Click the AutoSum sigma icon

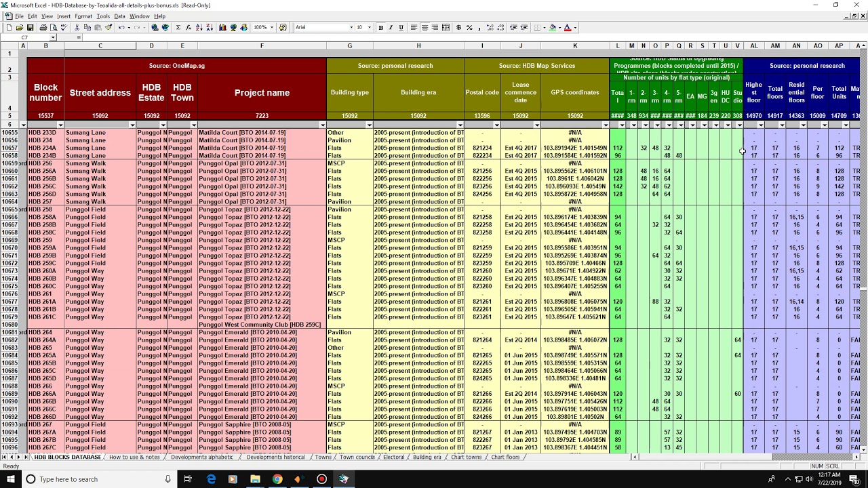[x=178, y=28]
